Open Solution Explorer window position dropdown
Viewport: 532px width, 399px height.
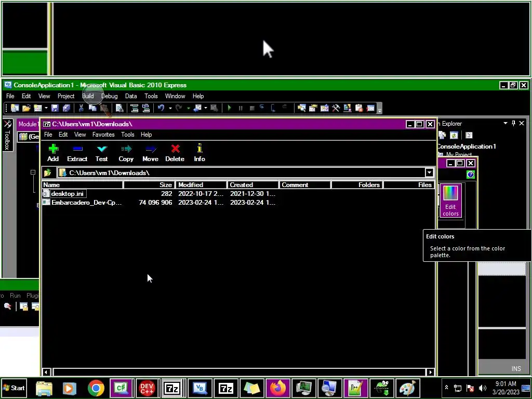pyautogui.click(x=506, y=123)
